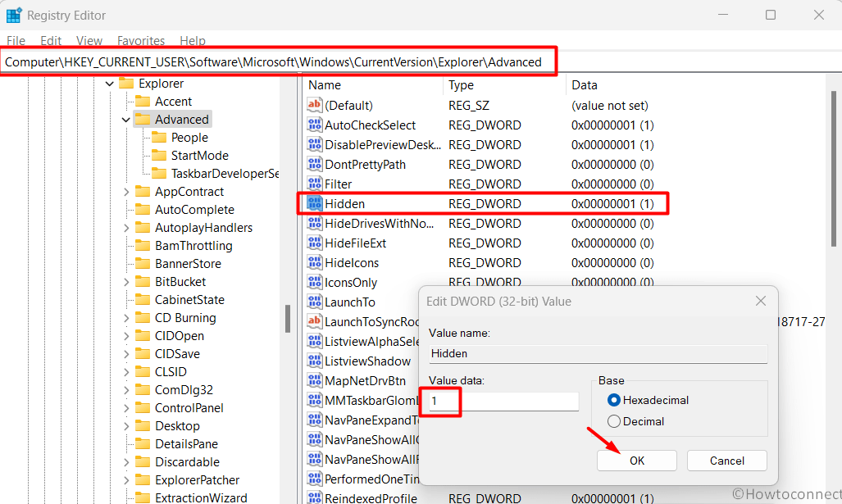Click the Filter DWORD value icon

(314, 184)
